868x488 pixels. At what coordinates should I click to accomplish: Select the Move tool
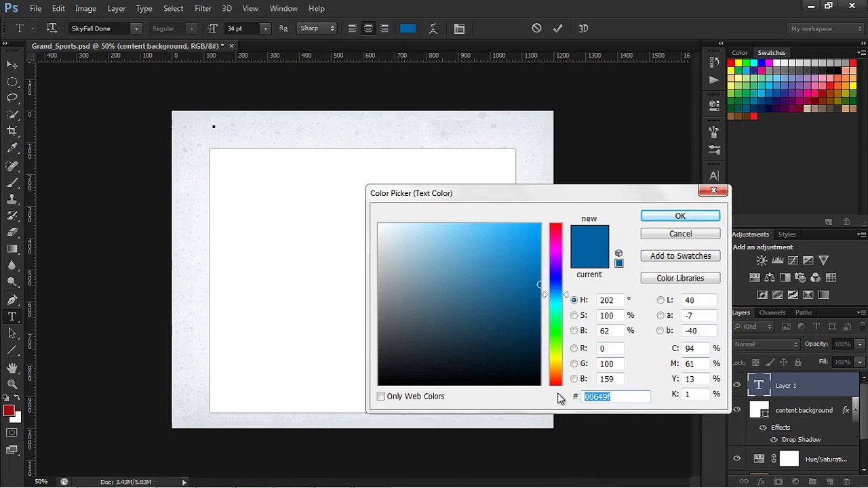pos(12,64)
